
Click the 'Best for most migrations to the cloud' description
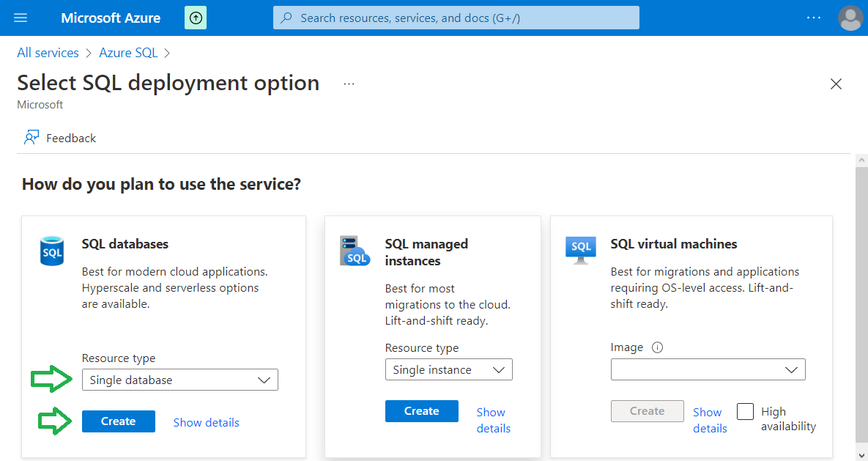tap(448, 304)
